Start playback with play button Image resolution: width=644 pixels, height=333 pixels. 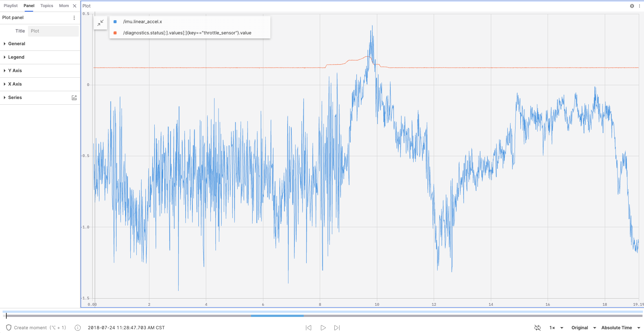323,328
